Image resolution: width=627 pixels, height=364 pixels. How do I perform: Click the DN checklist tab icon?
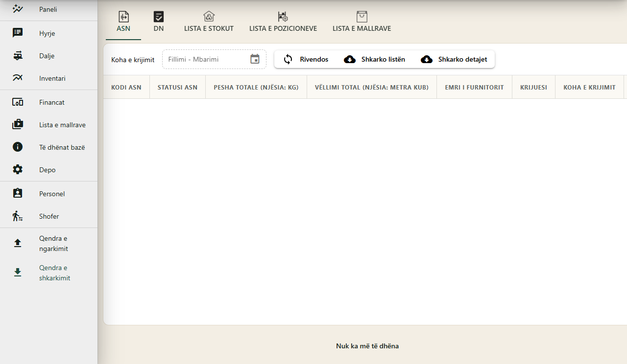pyautogui.click(x=159, y=17)
